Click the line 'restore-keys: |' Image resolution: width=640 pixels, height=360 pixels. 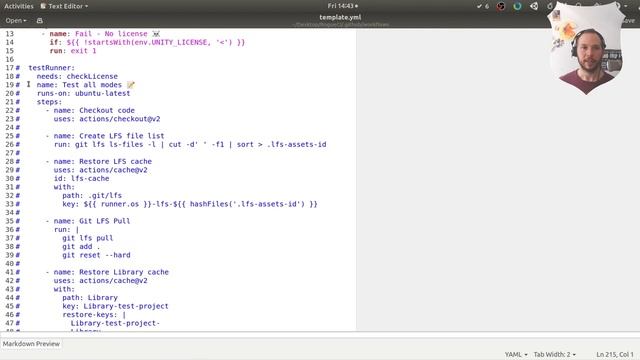pyautogui.click(x=94, y=315)
